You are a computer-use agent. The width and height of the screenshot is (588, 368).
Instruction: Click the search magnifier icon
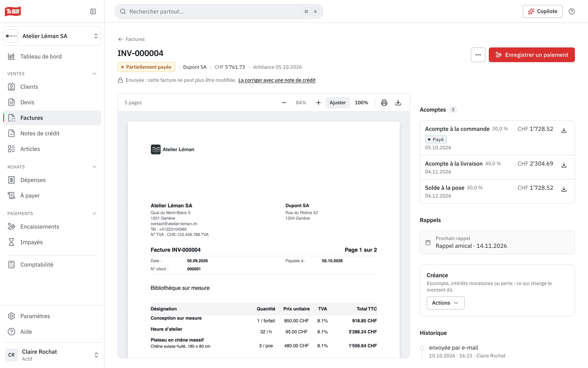(123, 11)
